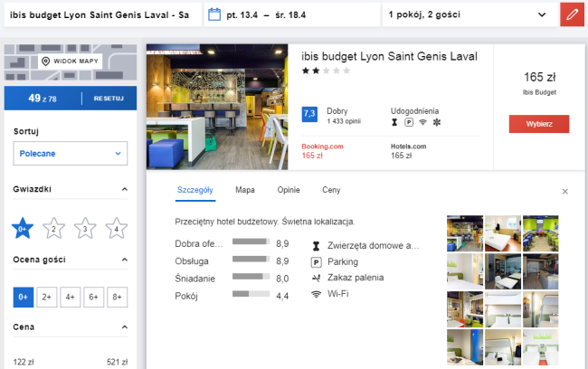Screen dimensions: 588x369
Task: Switch to the Opinie tab
Action: pos(289,190)
